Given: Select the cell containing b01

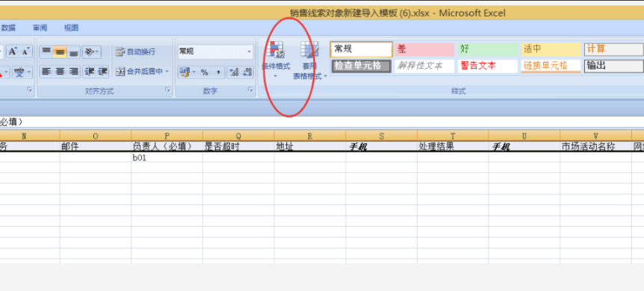Looking at the screenshot, I should pyautogui.click(x=167, y=157).
